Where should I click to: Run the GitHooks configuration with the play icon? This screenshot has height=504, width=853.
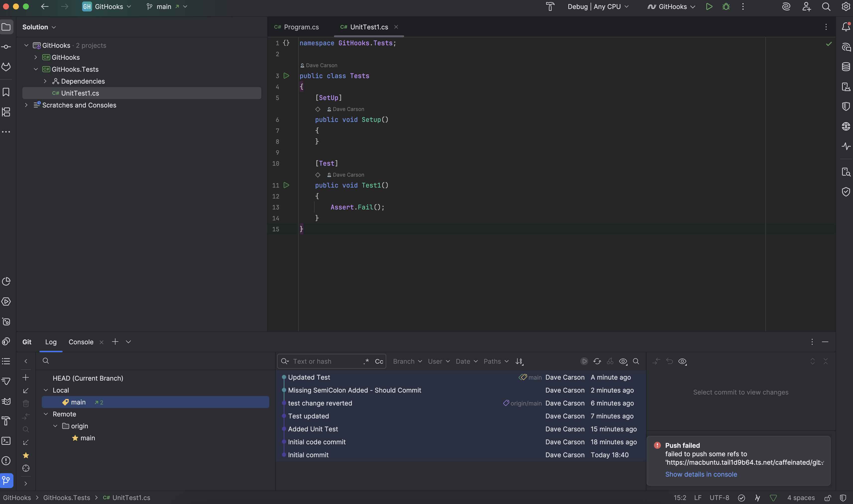(709, 7)
